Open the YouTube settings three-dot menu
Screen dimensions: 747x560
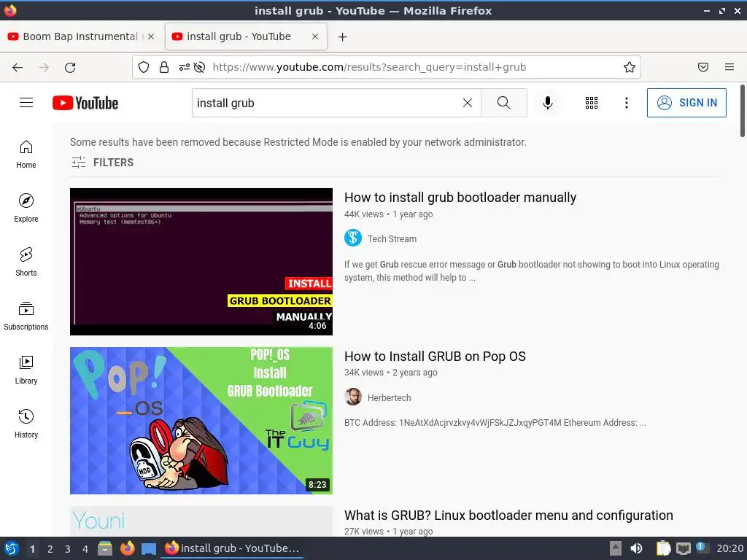[627, 103]
